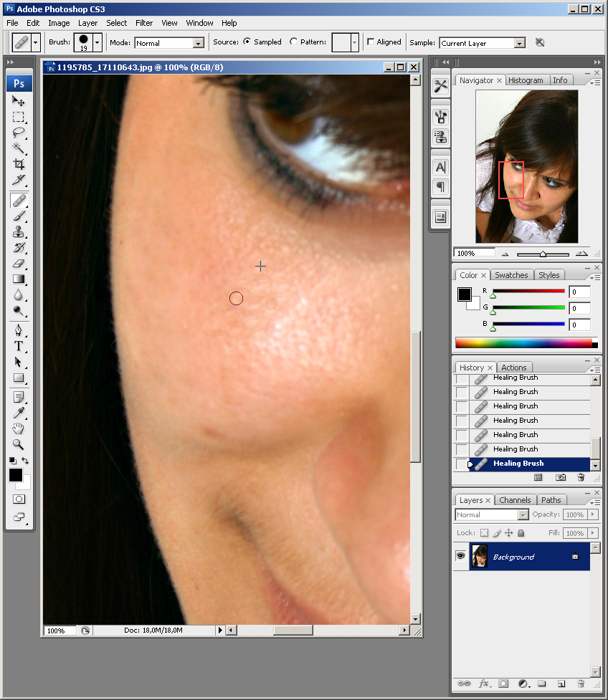Click the zoom percentage field in status bar
This screenshot has height=700, width=608.
[60, 631]
